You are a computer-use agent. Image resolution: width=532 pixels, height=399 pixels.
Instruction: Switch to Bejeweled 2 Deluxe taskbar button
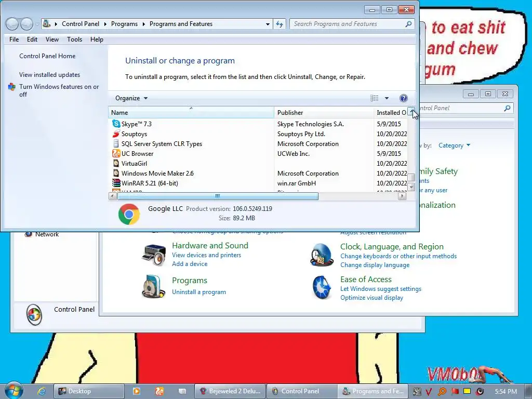point(230,391)
